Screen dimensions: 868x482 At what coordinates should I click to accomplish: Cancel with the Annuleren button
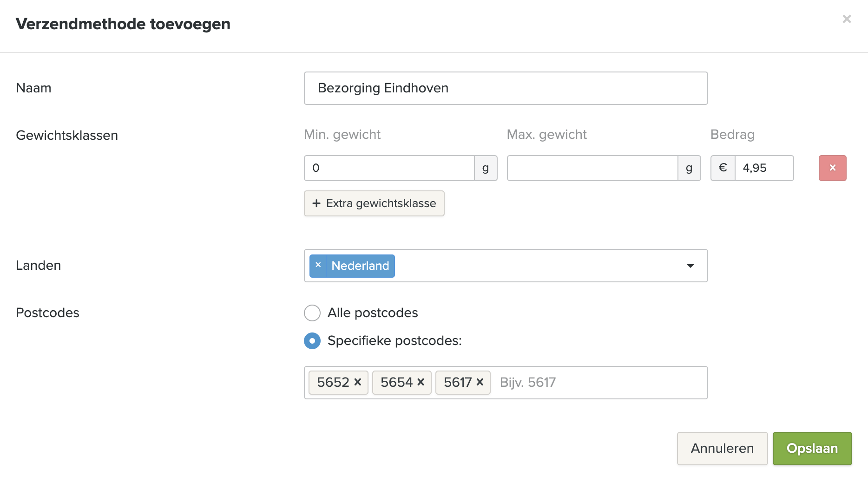(x=722, y=449)
